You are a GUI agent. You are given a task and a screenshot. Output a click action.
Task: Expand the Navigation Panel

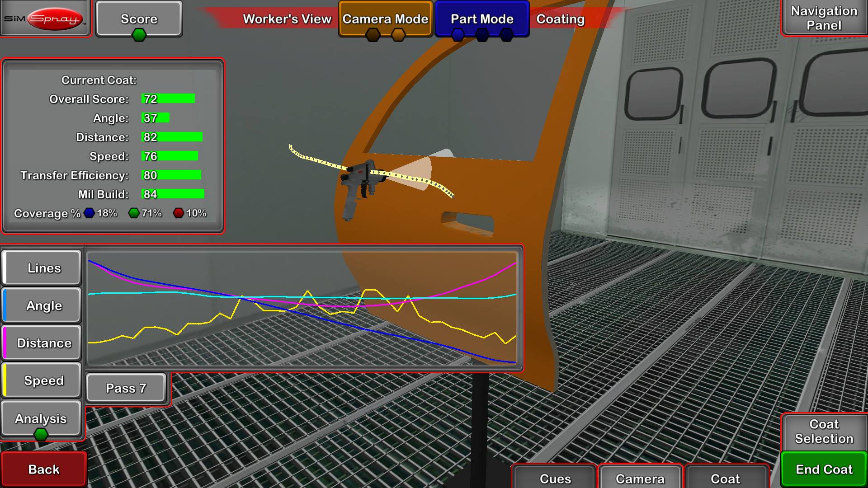click(824, 18)
